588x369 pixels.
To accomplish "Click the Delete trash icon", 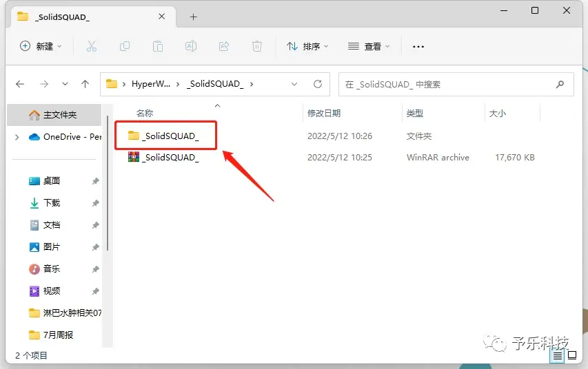I will [x=257, y=46].
